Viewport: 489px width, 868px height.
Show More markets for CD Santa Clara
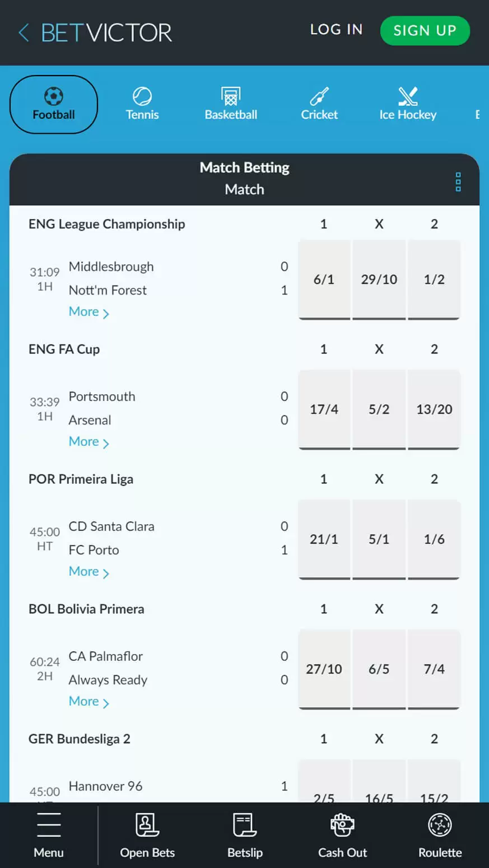(89, 572)
